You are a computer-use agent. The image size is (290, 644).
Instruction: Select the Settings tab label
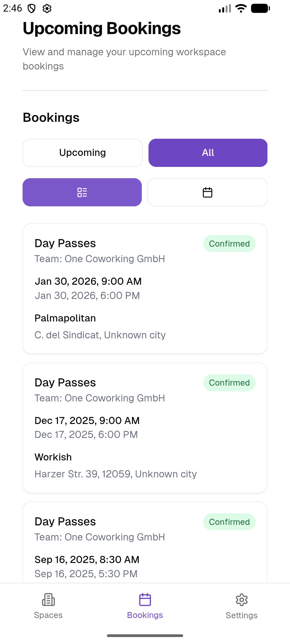click(x=242, y=615)
